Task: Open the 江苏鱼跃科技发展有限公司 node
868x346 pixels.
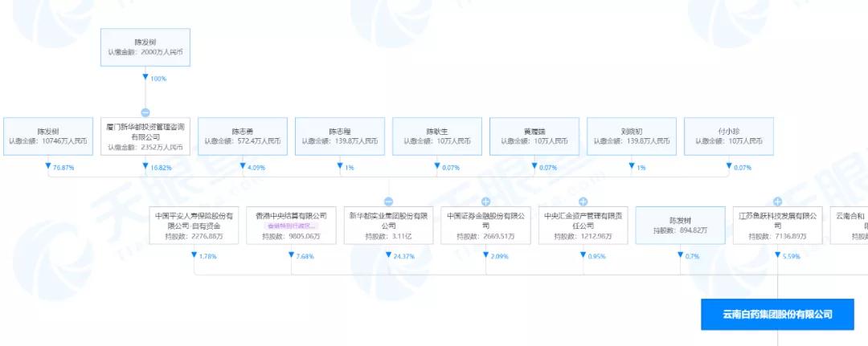Action: coord(777,225)
